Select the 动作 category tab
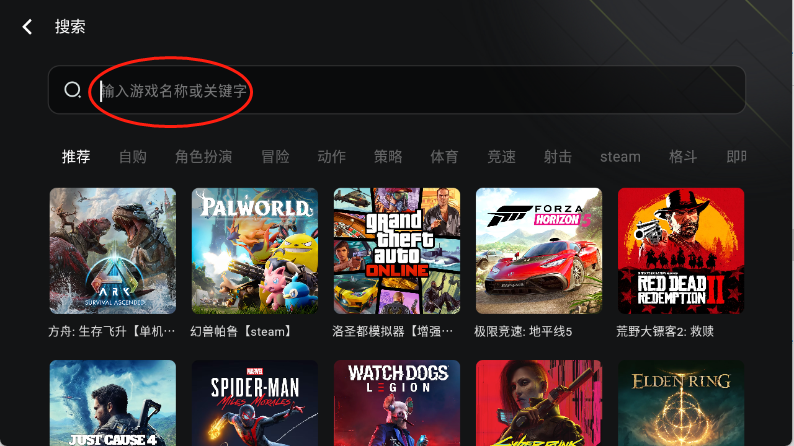This screenshot has width=794, height=446. click(x=332, y=156)
